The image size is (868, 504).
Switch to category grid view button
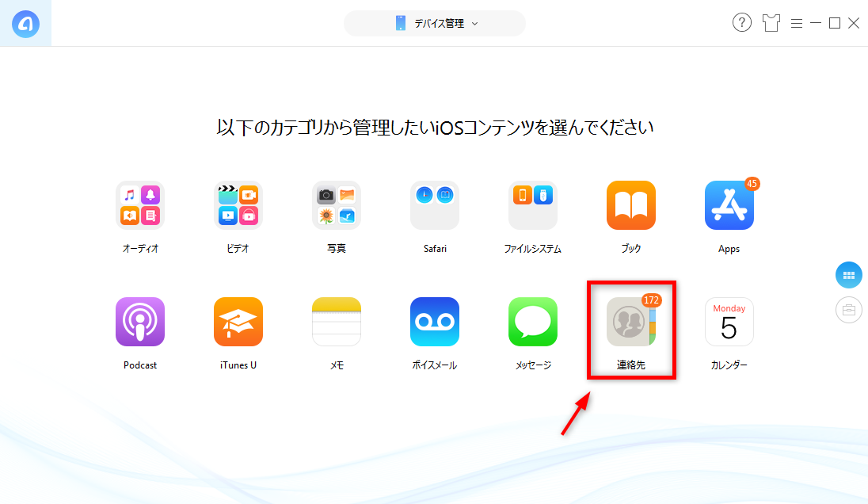pos(849,275)
